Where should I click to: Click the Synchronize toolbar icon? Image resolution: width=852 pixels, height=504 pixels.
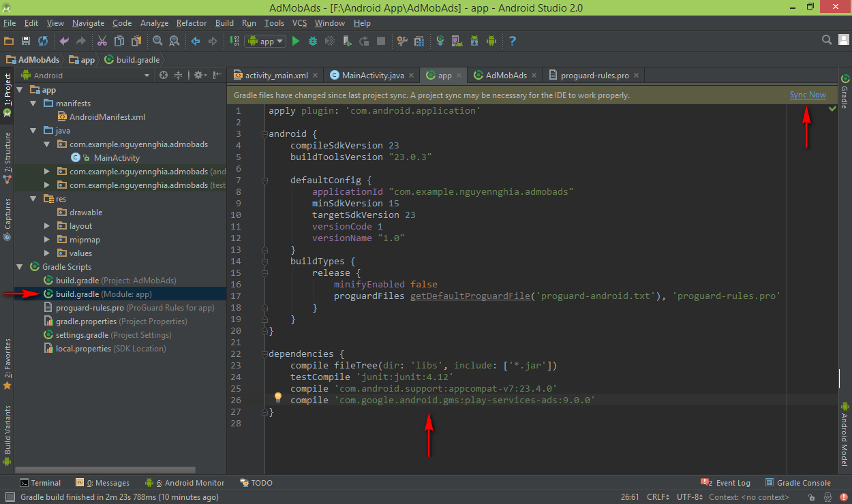(43, 41)
